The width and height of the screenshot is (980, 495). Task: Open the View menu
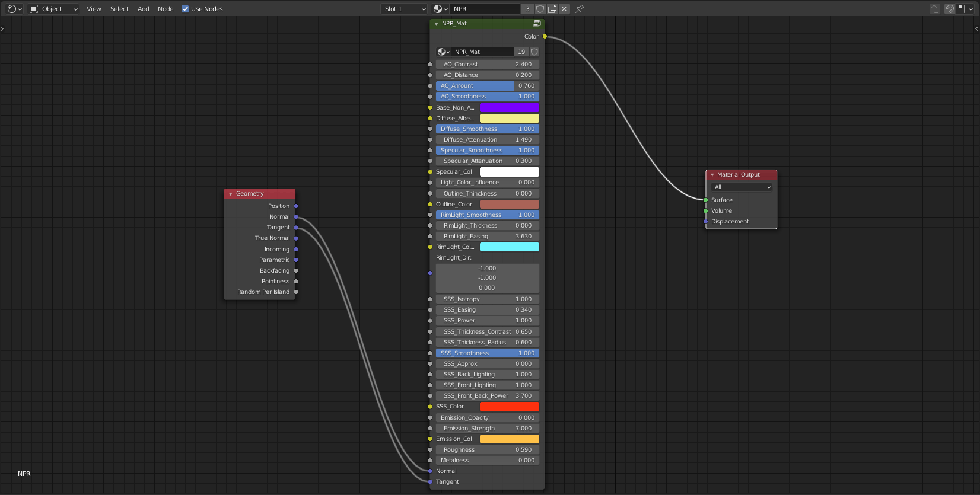(x=94, y=9)
